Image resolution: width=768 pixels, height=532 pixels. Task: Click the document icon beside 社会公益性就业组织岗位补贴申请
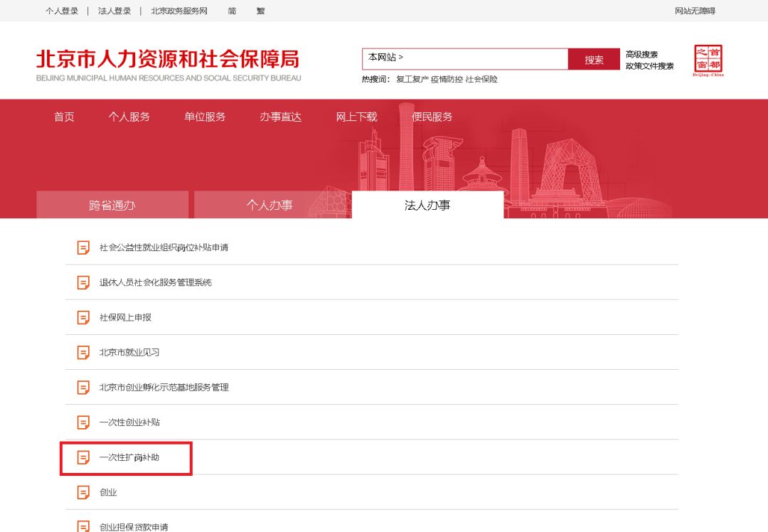click(x=83, y=248)
